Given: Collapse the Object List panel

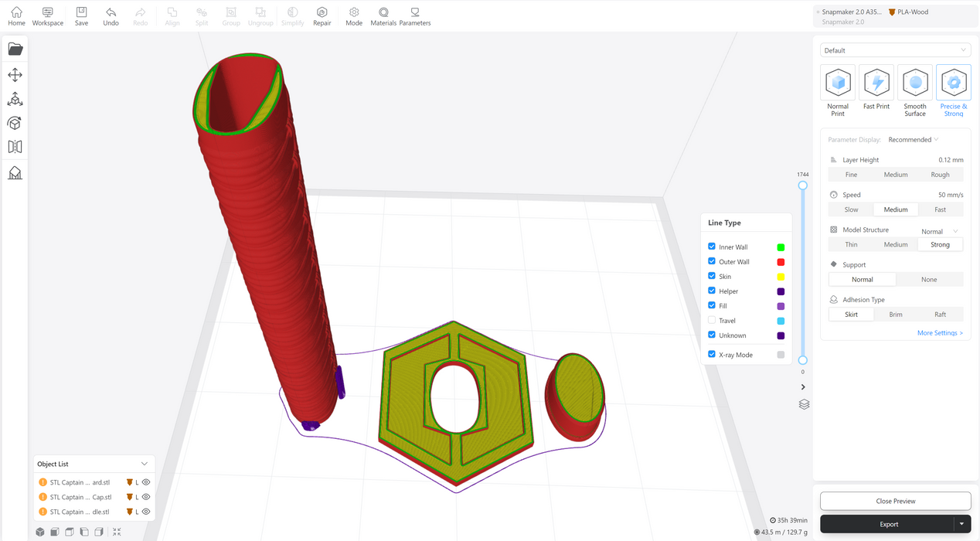Looking at the screenshot, I should click(x=145, y=464).
